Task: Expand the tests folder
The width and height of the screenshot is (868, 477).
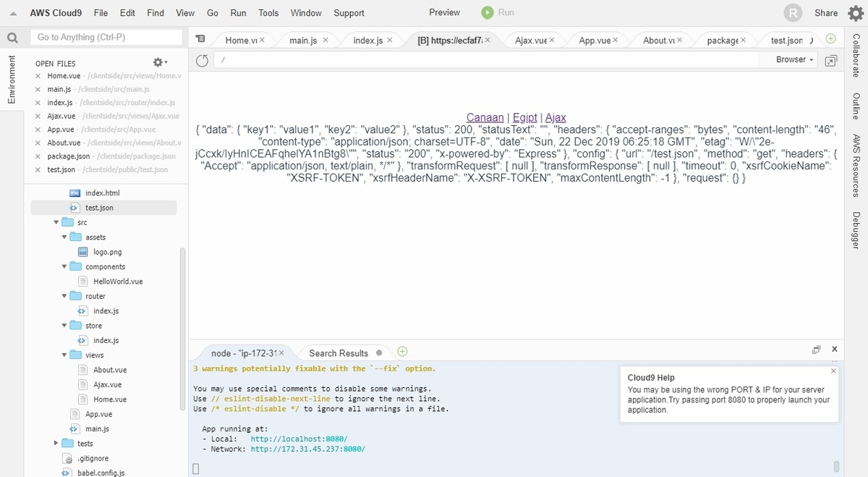Action: (56, 443)
